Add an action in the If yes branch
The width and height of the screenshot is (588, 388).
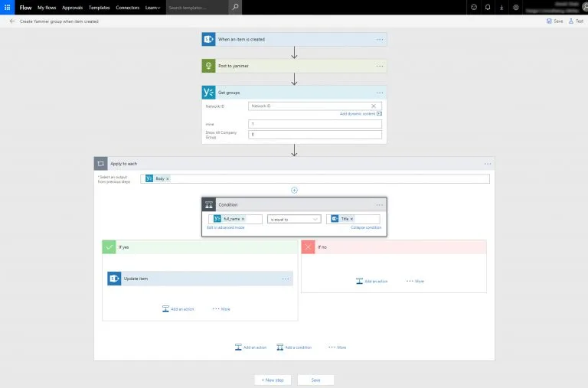178,309
